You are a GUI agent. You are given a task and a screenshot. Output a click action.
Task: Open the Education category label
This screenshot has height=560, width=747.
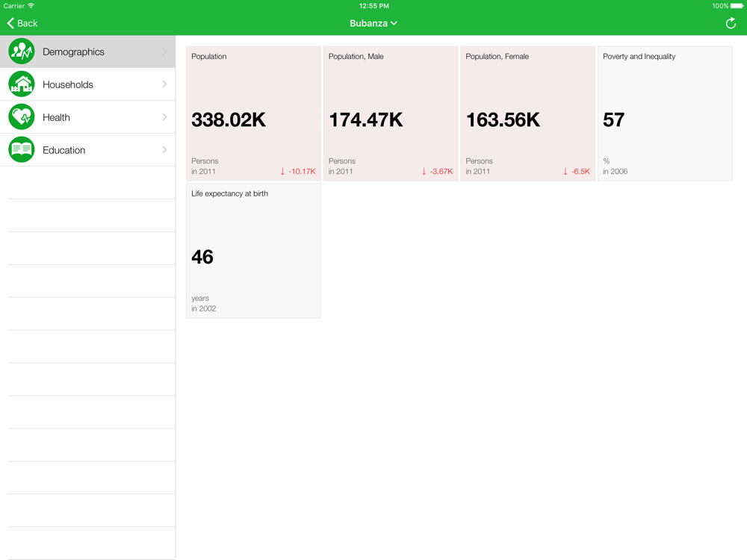(x=63, y=150)
